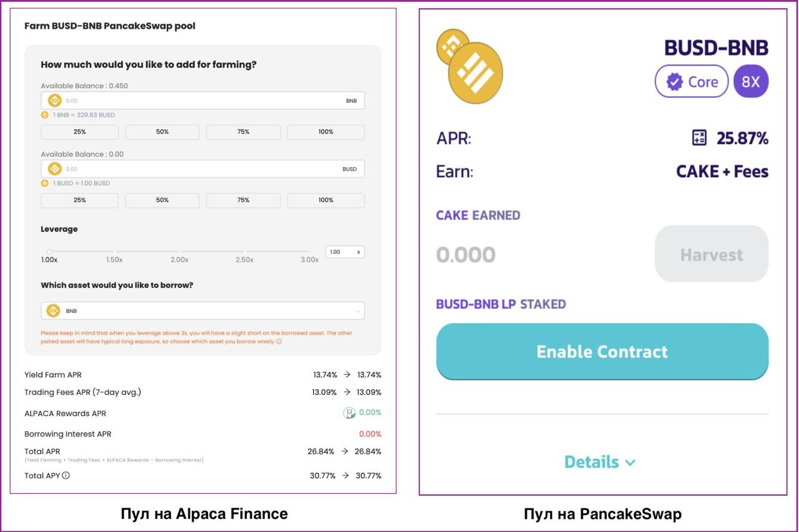This screenshot has height=532, width=799.
Task: Click the Enable Contract button
Action: tap(602, 351)
